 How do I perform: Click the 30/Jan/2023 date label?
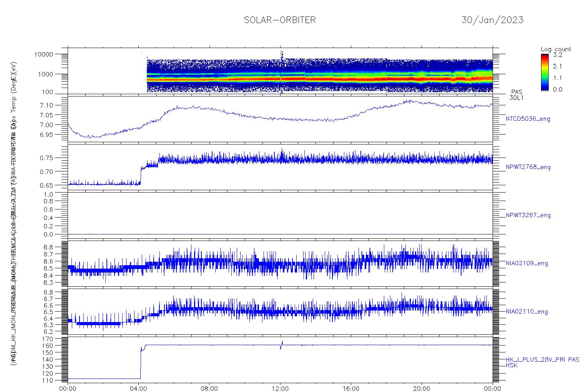(x=492, y=20)
